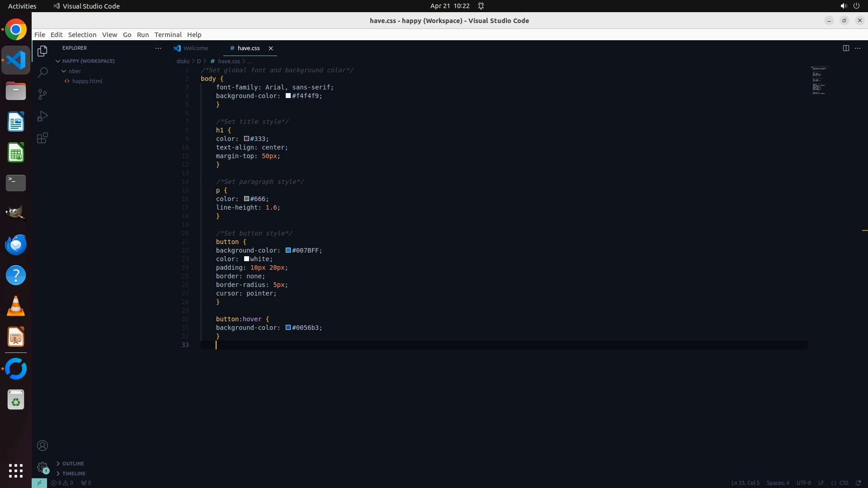
Task: Open the Source Control view
Action: [x=42, y=94]
